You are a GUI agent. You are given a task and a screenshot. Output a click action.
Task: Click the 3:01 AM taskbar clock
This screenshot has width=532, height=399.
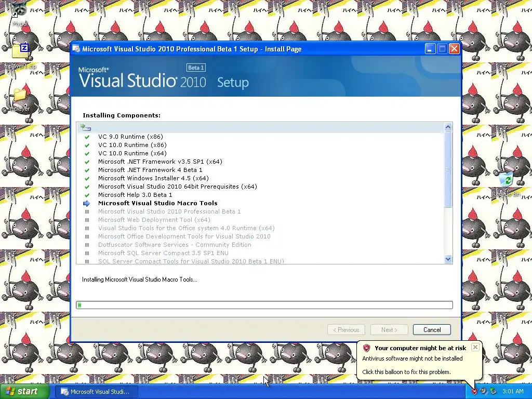click(513, 392)
